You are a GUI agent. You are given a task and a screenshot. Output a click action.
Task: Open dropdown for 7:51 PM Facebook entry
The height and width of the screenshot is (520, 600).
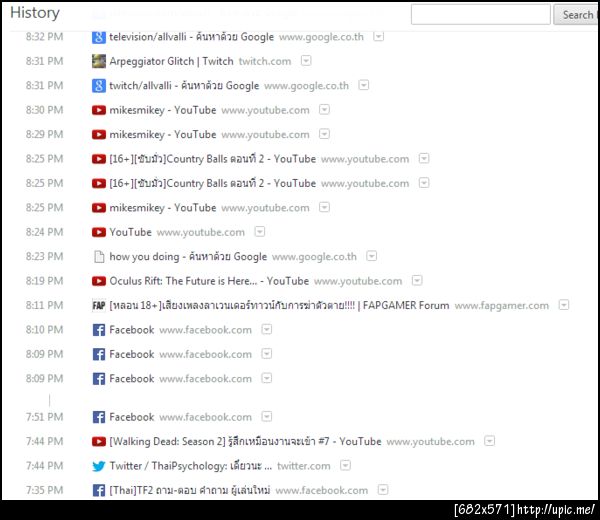coord(267,416)
